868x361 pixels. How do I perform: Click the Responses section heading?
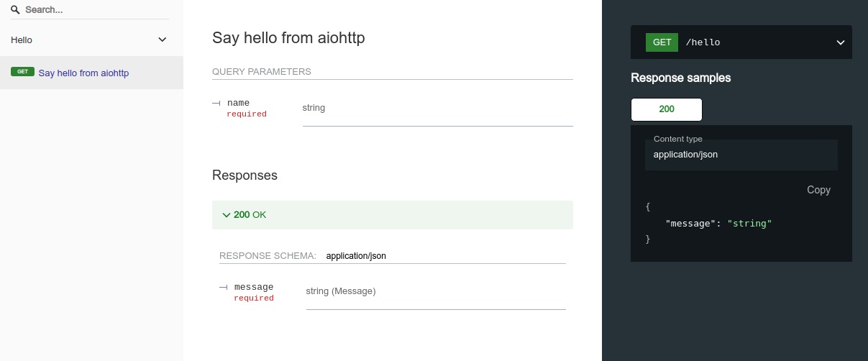pos(245,175)
